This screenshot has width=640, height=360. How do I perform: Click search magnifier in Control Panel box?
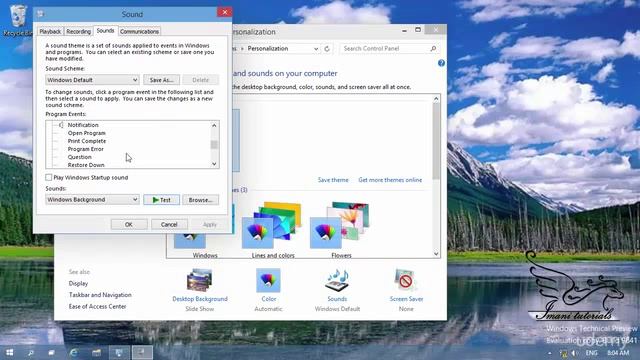433,49
